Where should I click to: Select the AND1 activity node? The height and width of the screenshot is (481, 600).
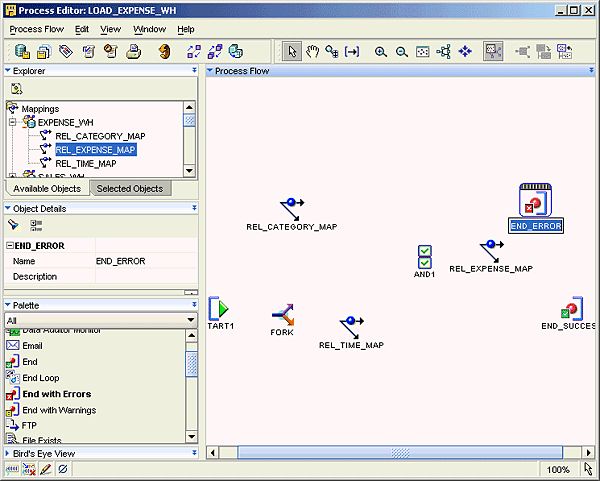click(425, 261)
